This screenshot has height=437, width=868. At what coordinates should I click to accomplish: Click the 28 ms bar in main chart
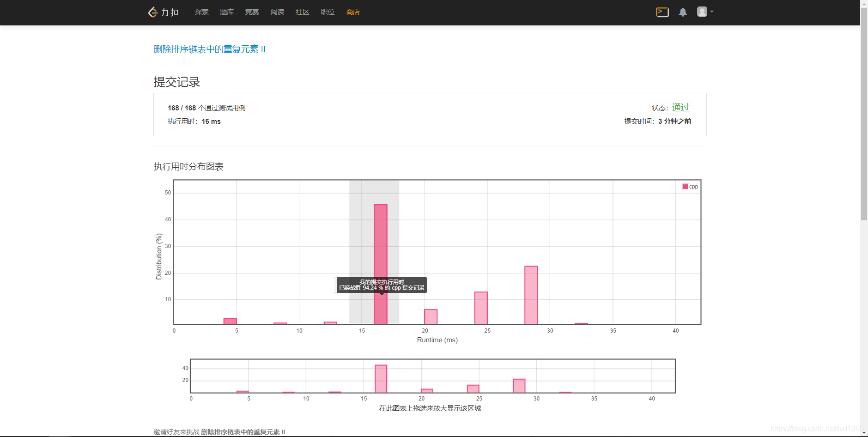click(531, 295)
